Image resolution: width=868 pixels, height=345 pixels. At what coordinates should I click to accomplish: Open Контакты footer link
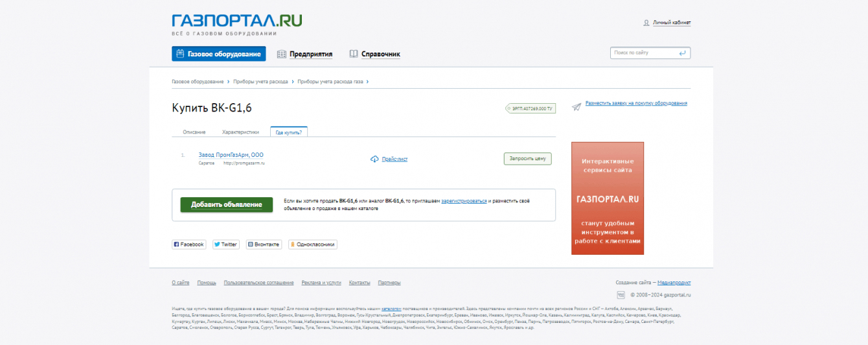point(360,283)
